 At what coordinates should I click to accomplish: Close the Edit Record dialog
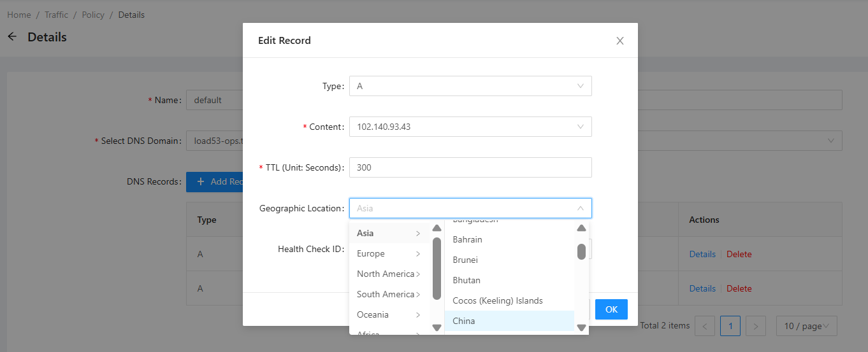tap(619, 41)
